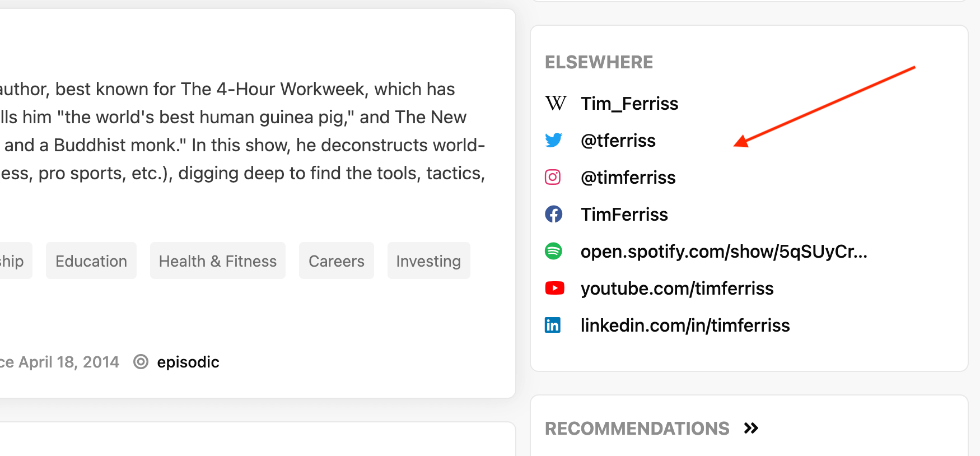Expand Recommendations with double chevron
980x456 pixels.
pyautogui.click(x=751, y=429)
